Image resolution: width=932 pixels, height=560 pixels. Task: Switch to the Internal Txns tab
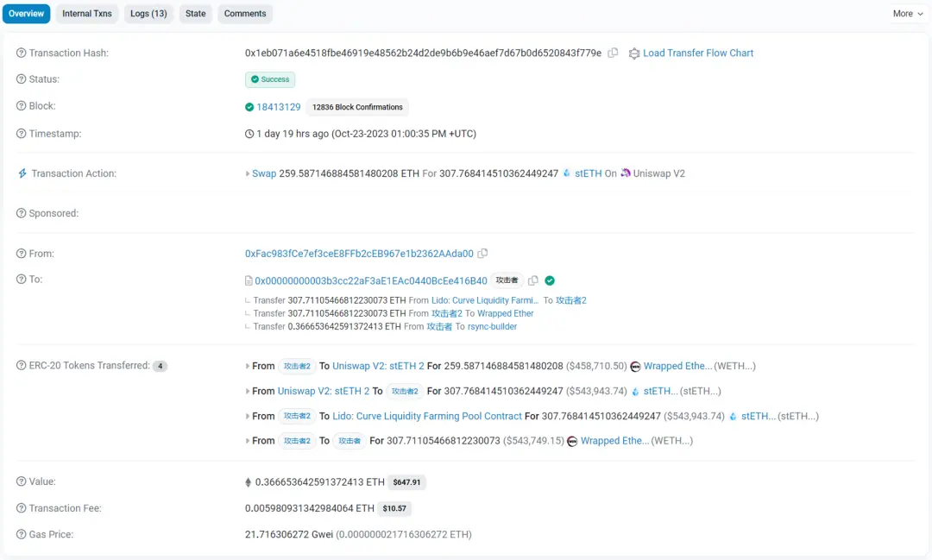point(87,14)
